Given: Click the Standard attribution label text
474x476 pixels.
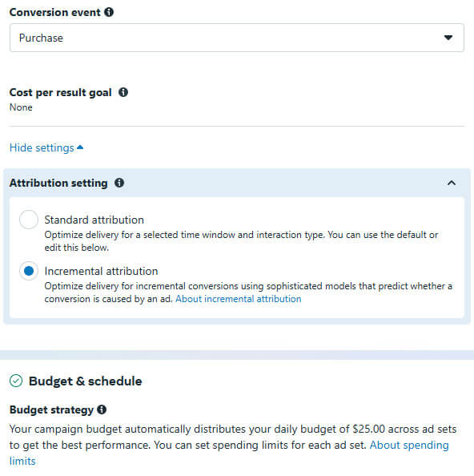Looking at the screenshot, I should (94, 220).
